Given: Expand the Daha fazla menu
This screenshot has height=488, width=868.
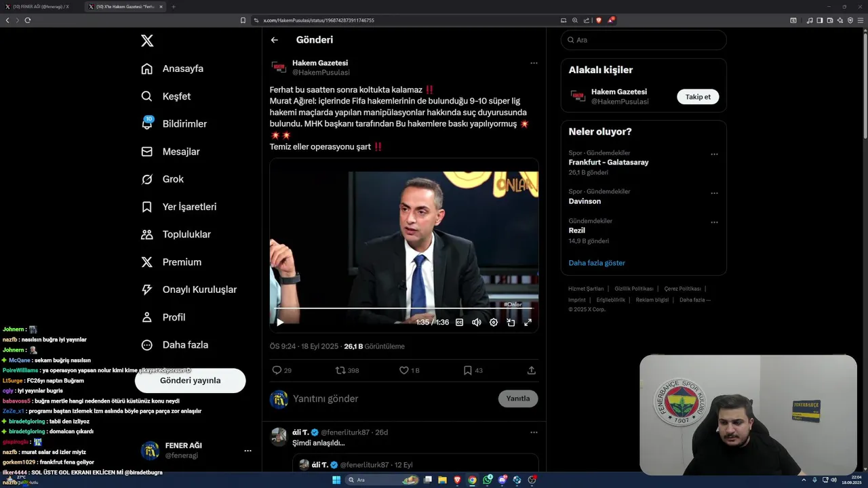Looking at the screenshot, I should point(174,345).
